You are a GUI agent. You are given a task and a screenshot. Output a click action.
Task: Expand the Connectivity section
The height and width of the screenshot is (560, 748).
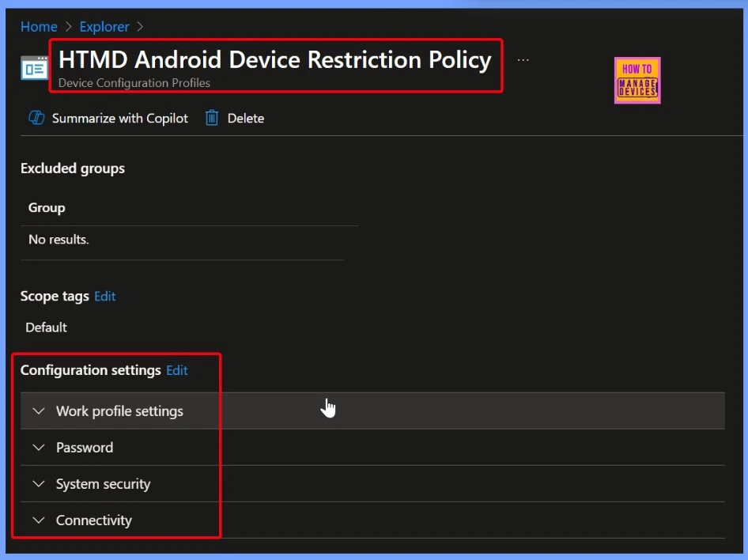tap(372, 520)
